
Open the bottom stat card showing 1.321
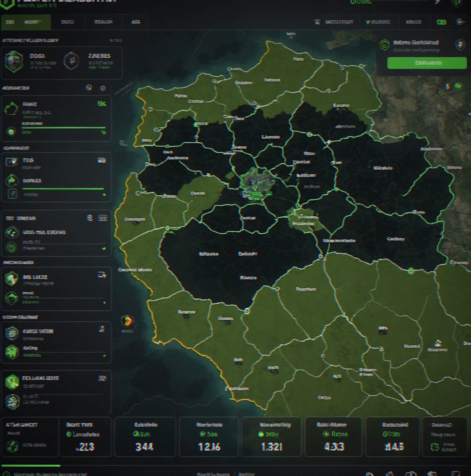(271, 437)
